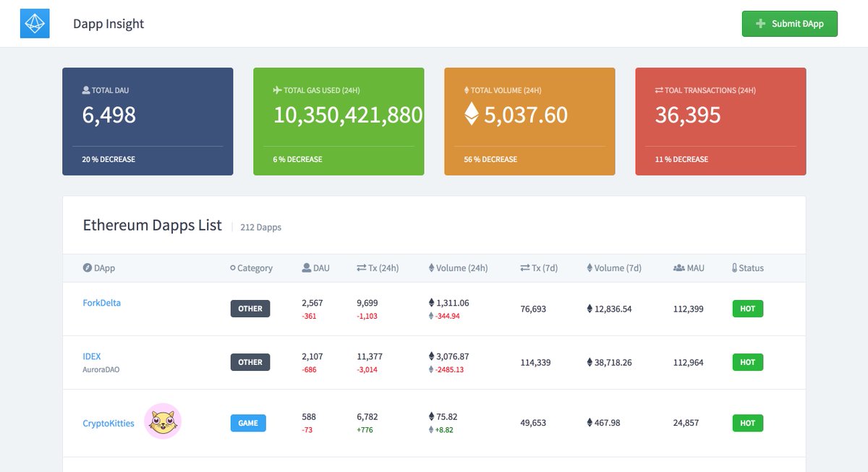868x472 pixels.
Task: Open the ForkDelta dapp link
Action: [x=102, y=303]
